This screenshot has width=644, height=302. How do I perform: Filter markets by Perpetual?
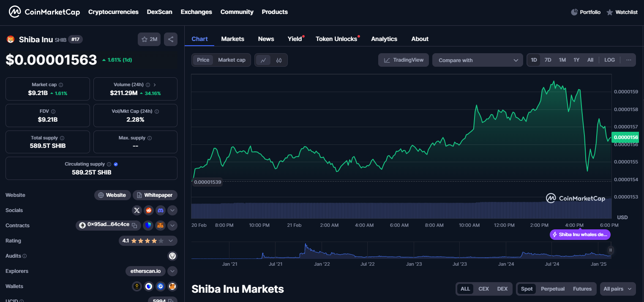point(553,289)
